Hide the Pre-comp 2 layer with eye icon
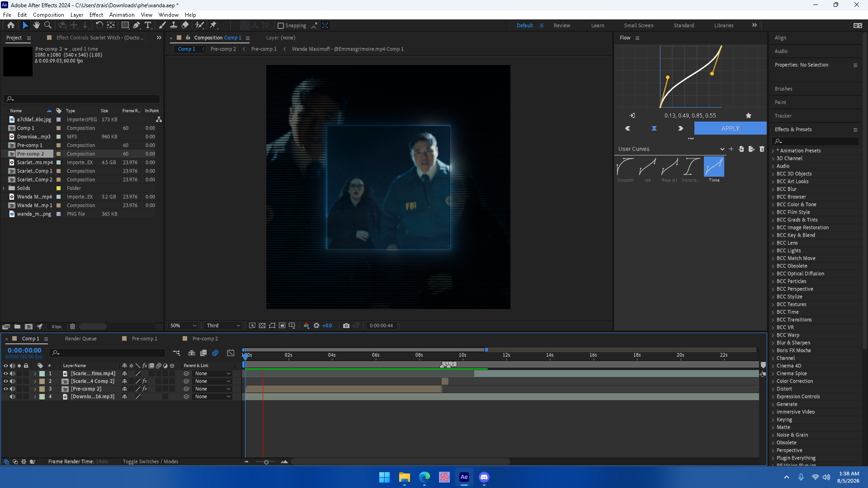Image resolution: width=868 pixels, height=488 pixels. pyautogui.click(x=6, y=389)
